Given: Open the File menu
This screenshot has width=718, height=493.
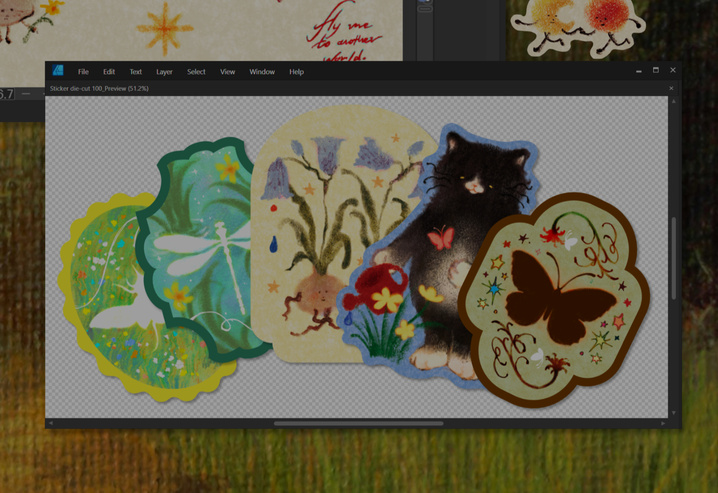Looking at the screenshot, I should tap(83, 72).
